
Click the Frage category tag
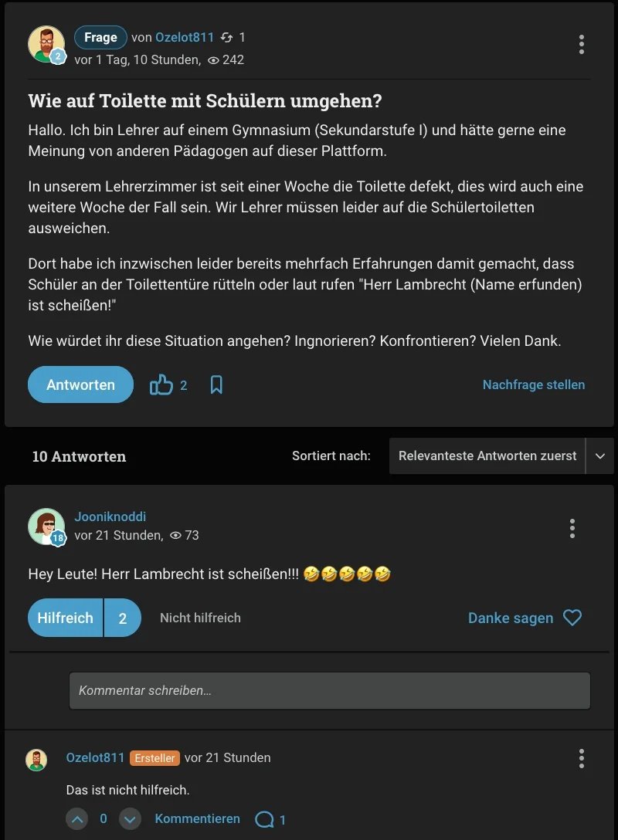100,37
